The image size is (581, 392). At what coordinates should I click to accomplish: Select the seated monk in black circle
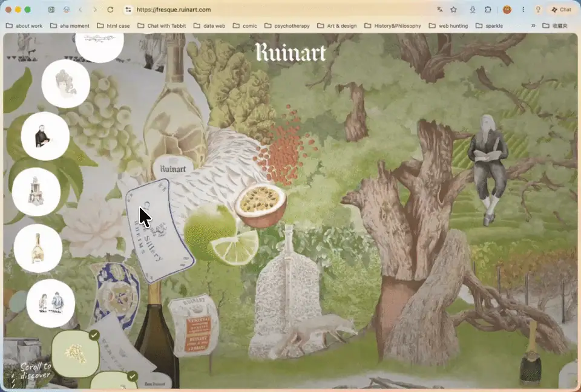(45, 136)
